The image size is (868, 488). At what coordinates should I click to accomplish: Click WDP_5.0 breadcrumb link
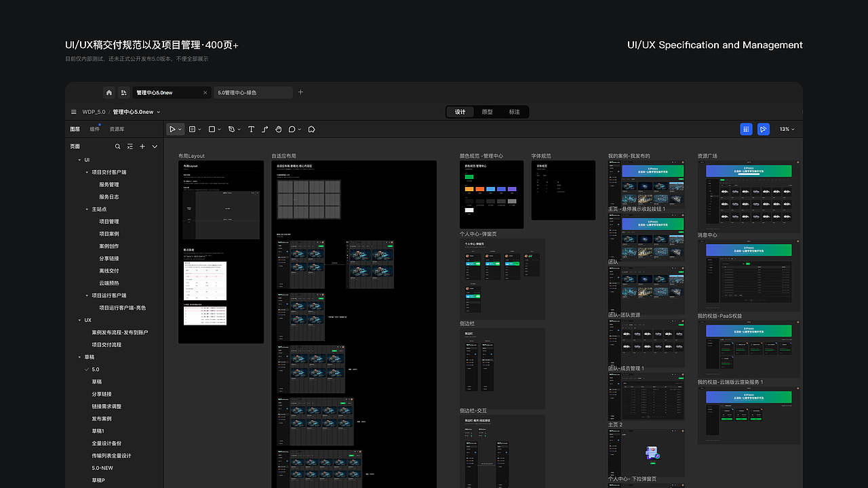coord(94,112)
